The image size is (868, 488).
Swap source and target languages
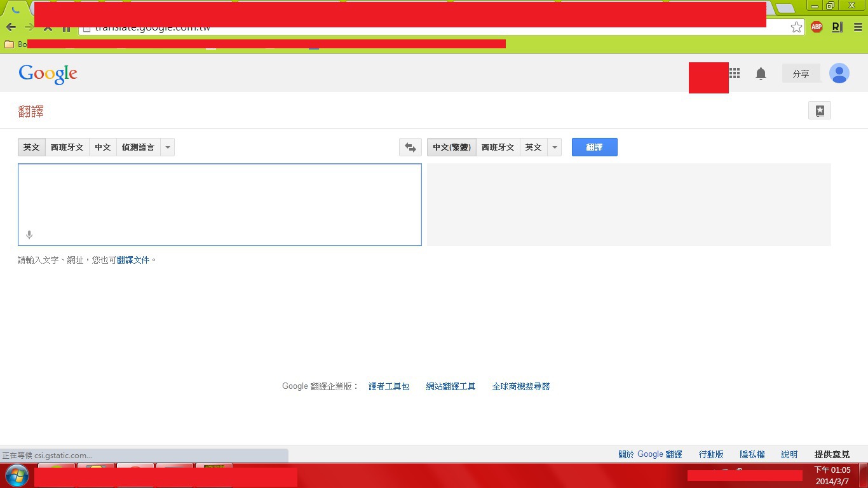pos(410,147)
